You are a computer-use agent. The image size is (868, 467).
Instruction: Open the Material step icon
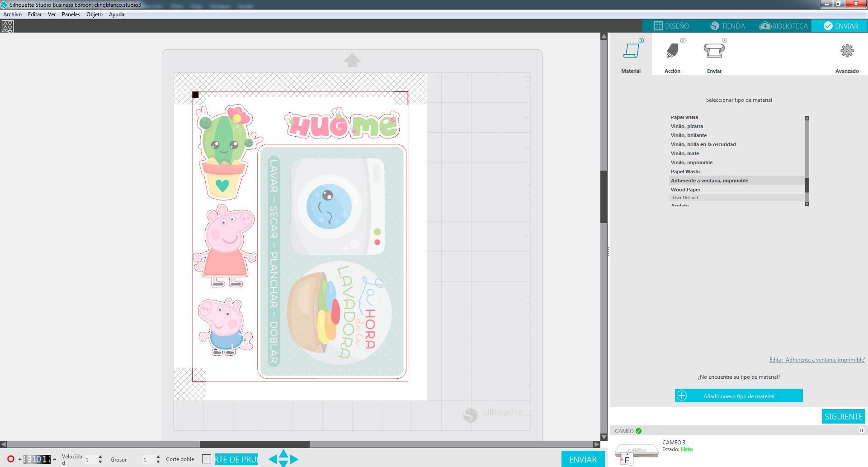631,51
